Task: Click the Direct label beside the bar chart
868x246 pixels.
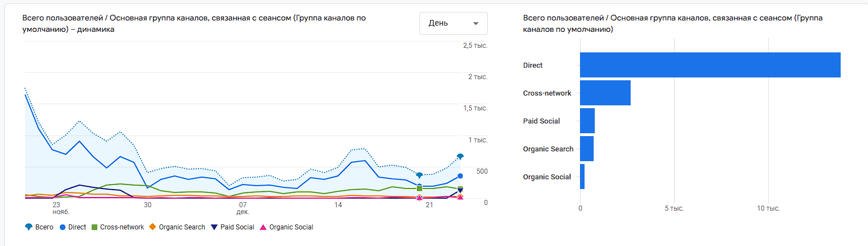Action: coord(533,65)
